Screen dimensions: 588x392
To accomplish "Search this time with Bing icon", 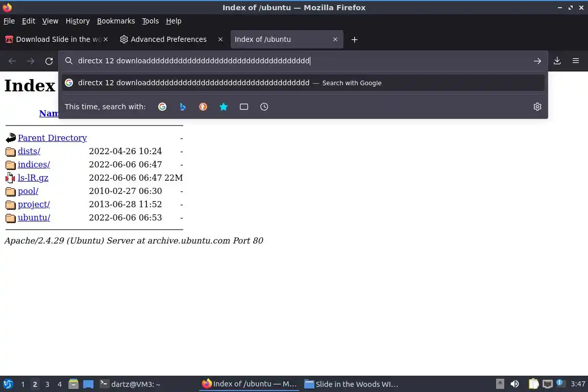I will [x=183, y=107].
